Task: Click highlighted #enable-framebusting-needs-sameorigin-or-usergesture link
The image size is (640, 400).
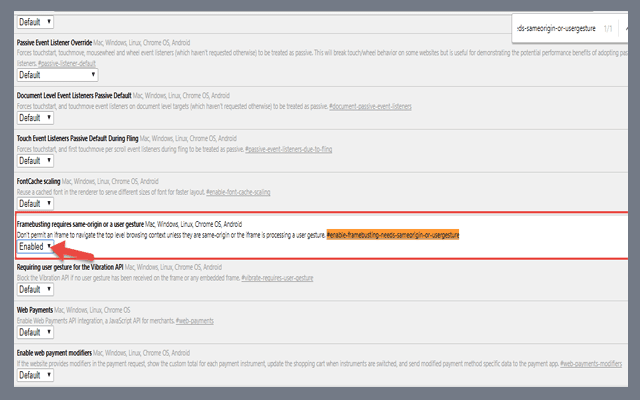Action: (393, 235)
